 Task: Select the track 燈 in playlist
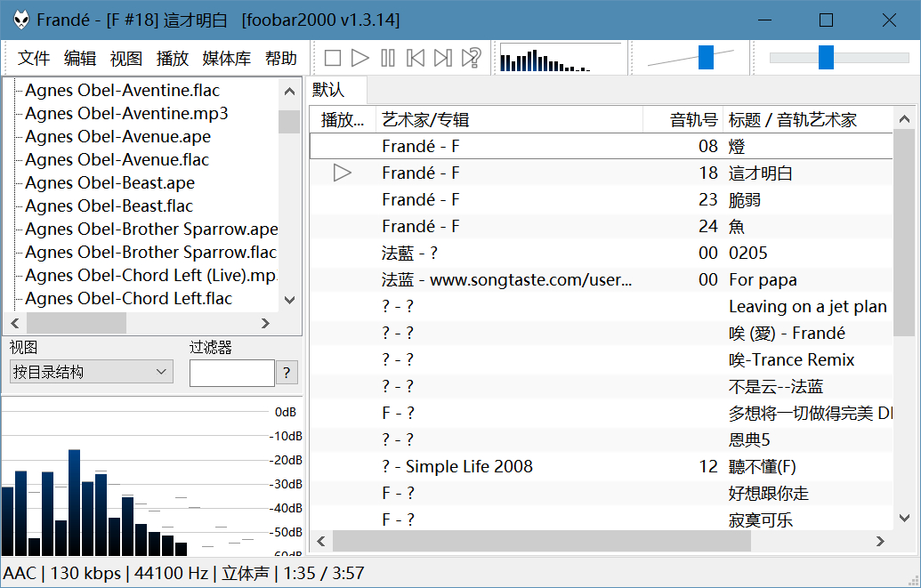tap(601, 146)
